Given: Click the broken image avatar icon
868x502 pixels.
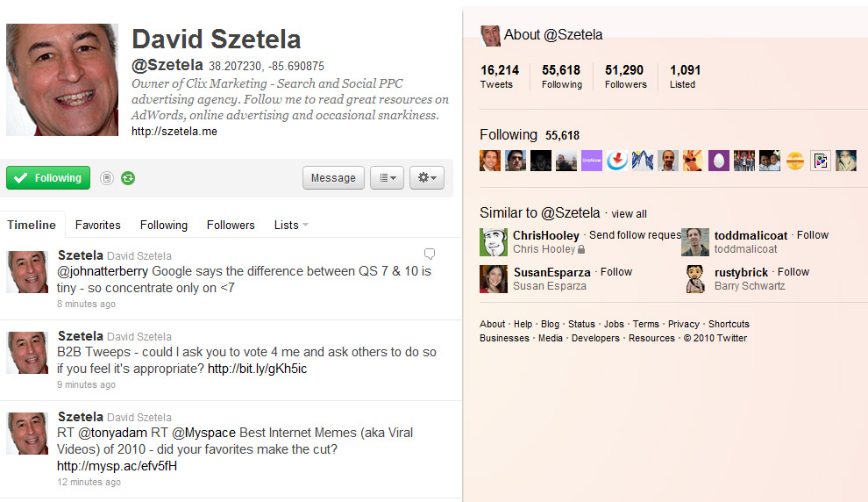Looking at the screenshot, I should (x=821, y=161).
